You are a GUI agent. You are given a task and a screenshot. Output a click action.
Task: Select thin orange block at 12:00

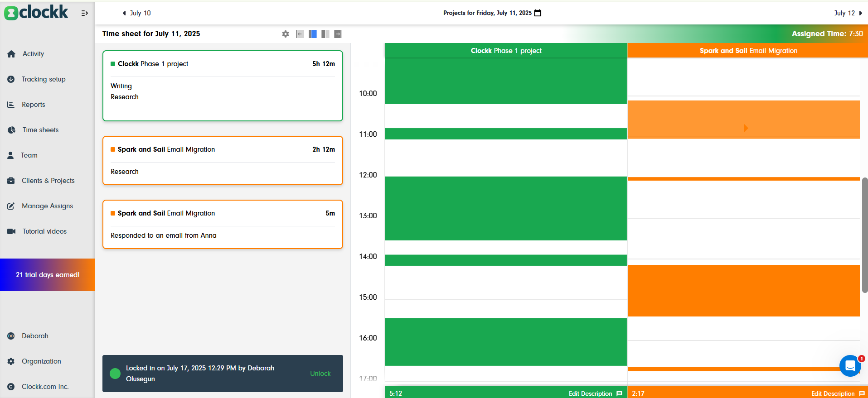[744, 179]
